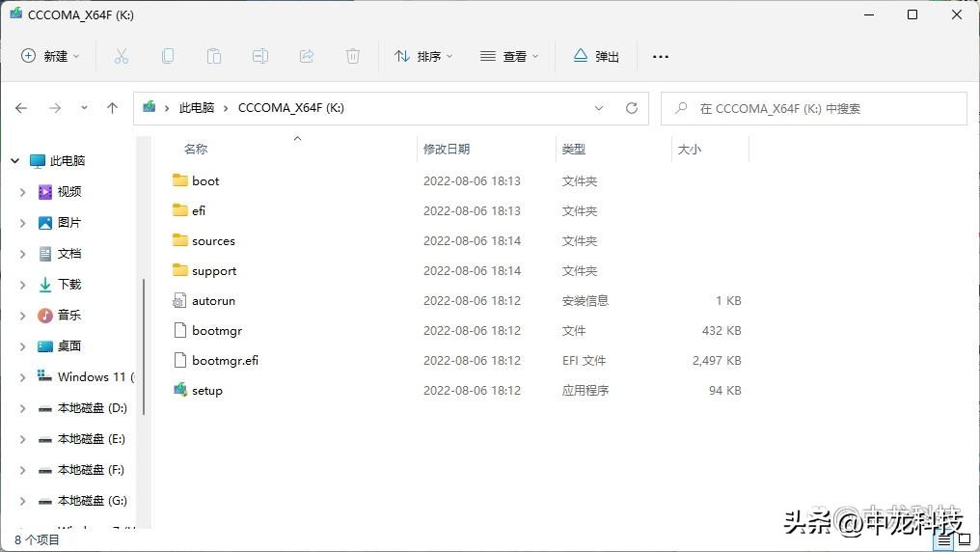
Task: Select 本地磁盘 (F:) in sidebar
Action: point(91,469)
